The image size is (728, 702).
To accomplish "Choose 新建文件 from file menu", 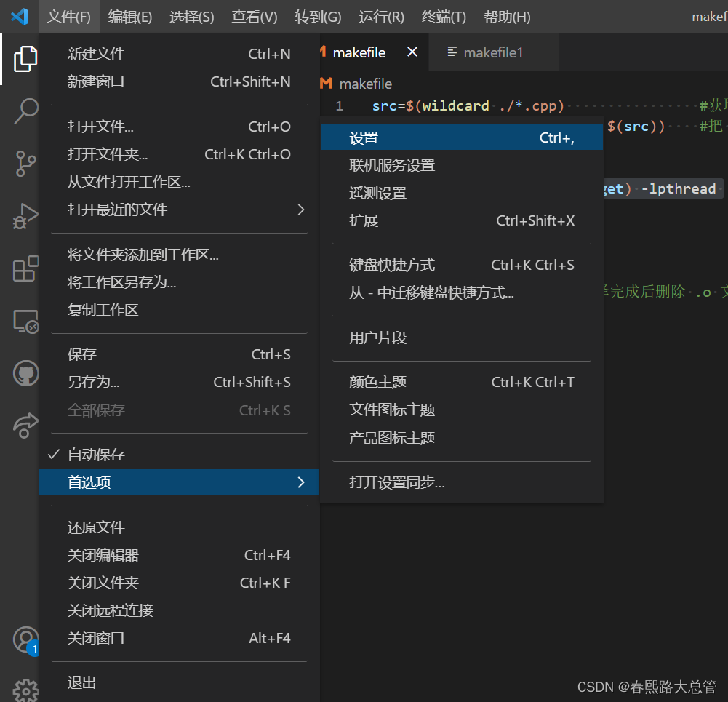I will (179, 54).
